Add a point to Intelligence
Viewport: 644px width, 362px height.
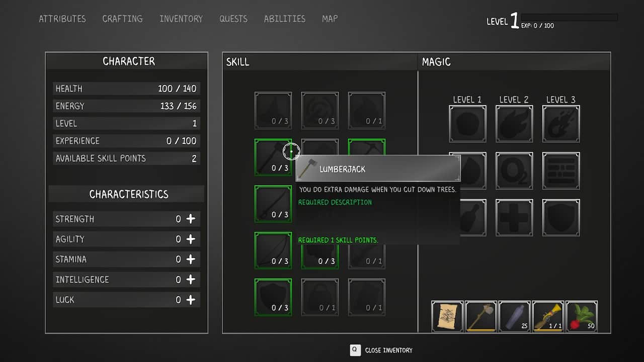point(191,279)
